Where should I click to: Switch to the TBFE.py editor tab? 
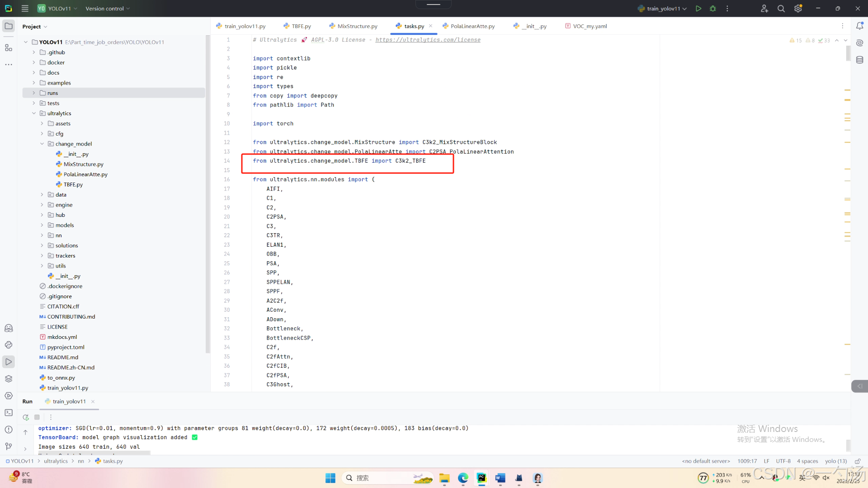[x=301, y=26]
